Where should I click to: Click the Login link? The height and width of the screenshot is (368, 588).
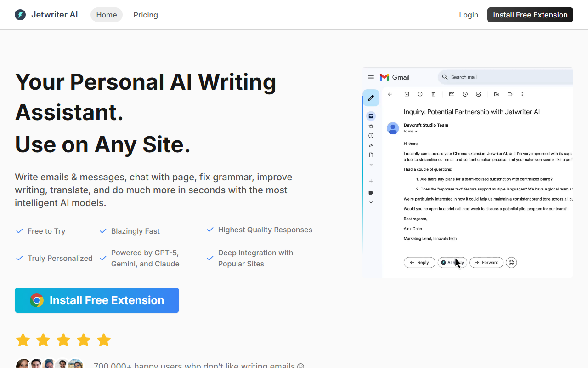pyautogui.click(x=469, y=15)
